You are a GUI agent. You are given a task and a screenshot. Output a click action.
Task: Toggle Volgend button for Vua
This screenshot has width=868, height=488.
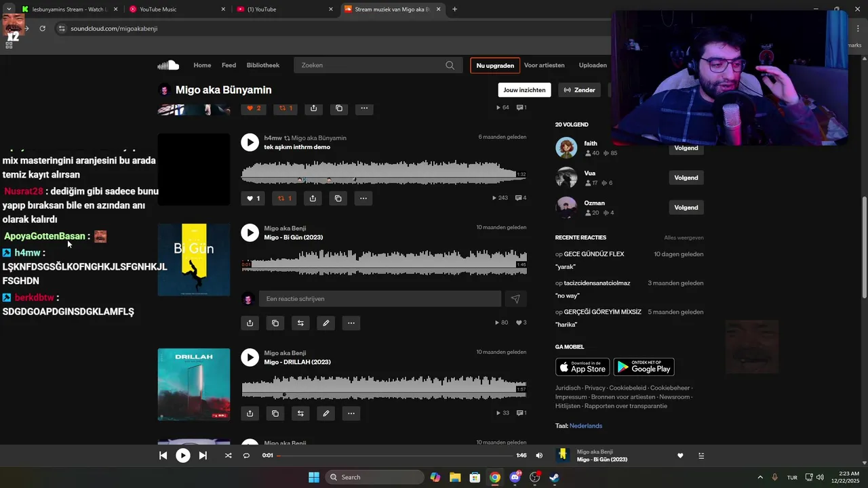click(x=686, y=178)
